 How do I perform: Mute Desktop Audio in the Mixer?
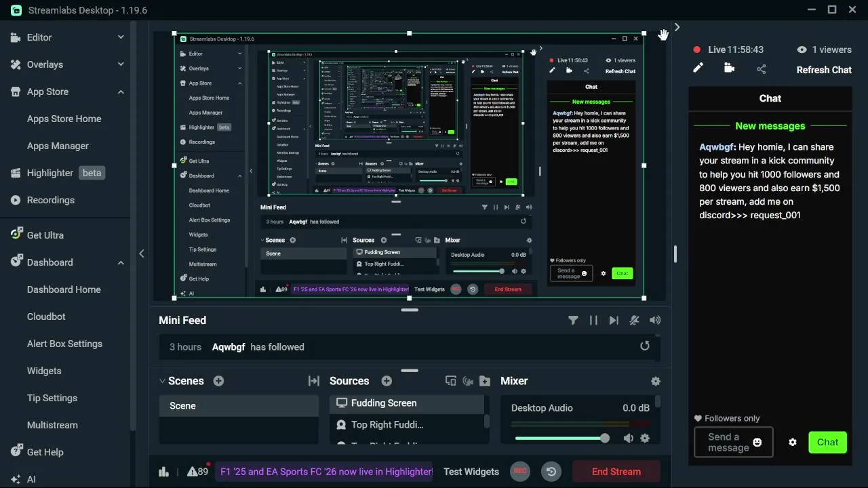(x=629, y=439)
